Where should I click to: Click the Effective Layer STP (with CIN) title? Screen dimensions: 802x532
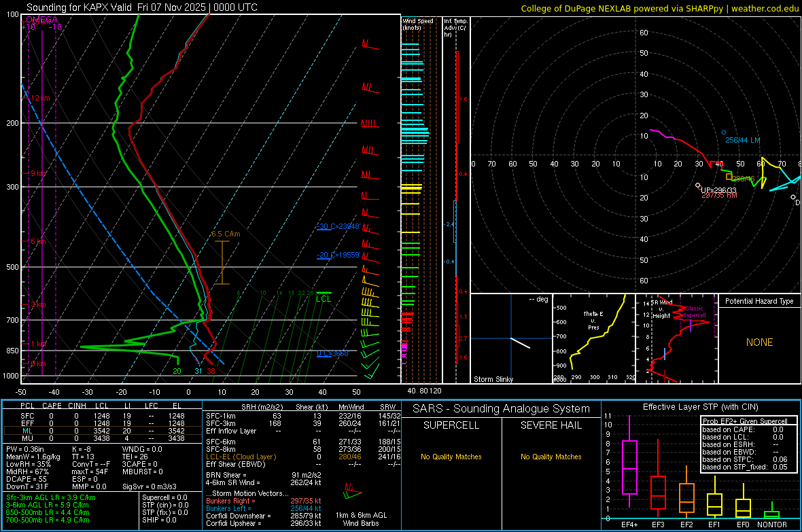pos(700,407)
